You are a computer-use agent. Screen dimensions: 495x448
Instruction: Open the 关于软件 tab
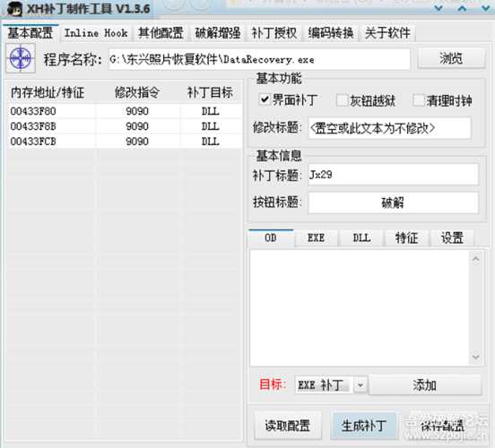point(387,33)
